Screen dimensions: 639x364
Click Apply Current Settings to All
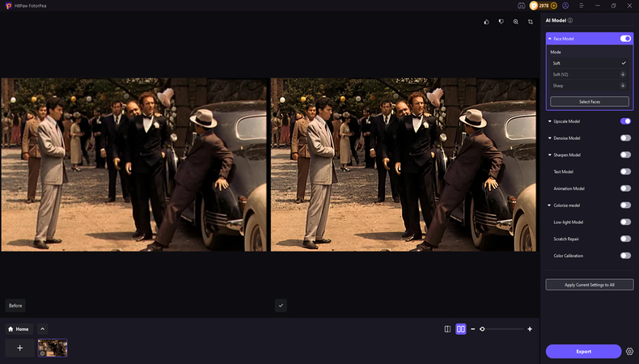[590, 285]
